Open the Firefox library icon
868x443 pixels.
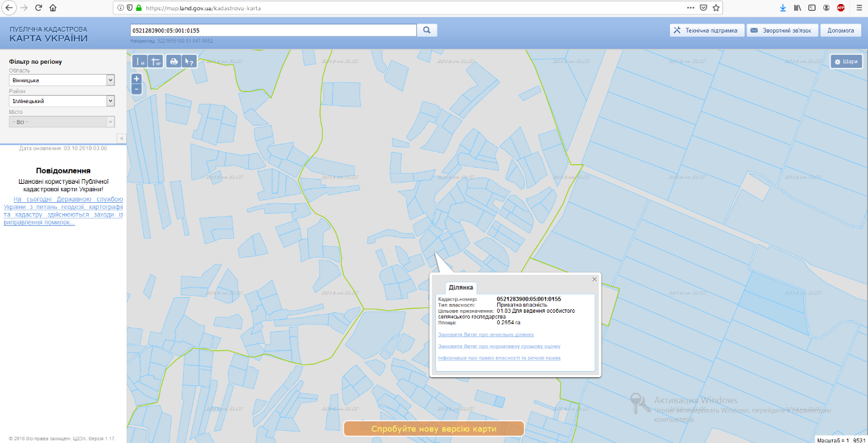(799, 7)
